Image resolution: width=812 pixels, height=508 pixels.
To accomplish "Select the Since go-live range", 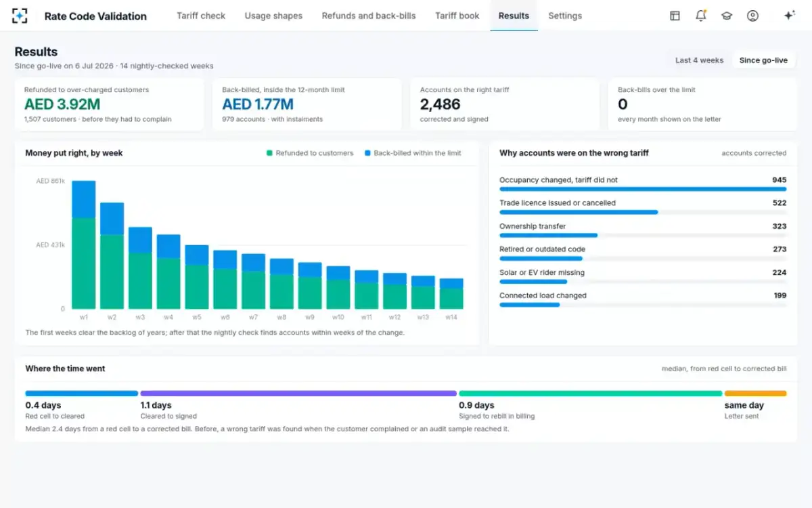I will 763,60.
